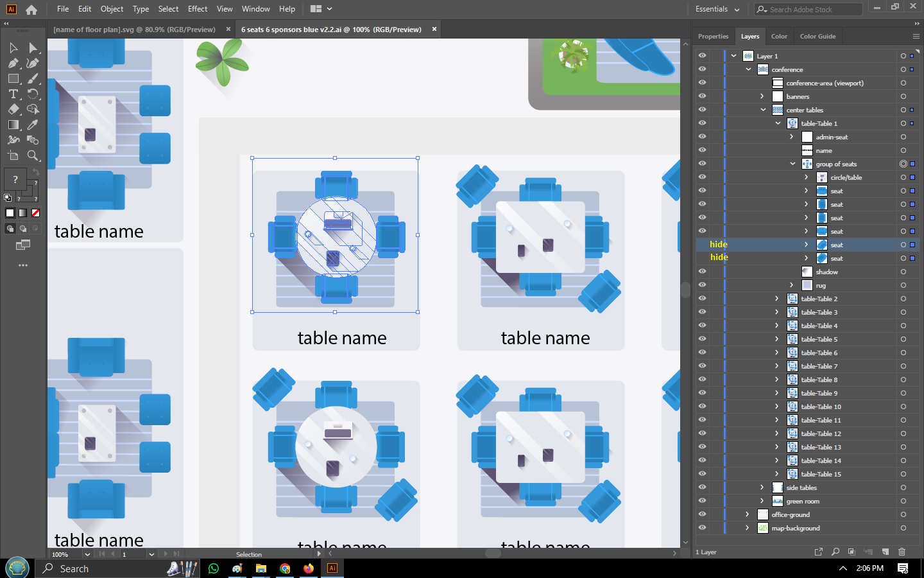Collapse the 'group of seats' sublayer
Screen dimensions: 924x578
[792, 163]
